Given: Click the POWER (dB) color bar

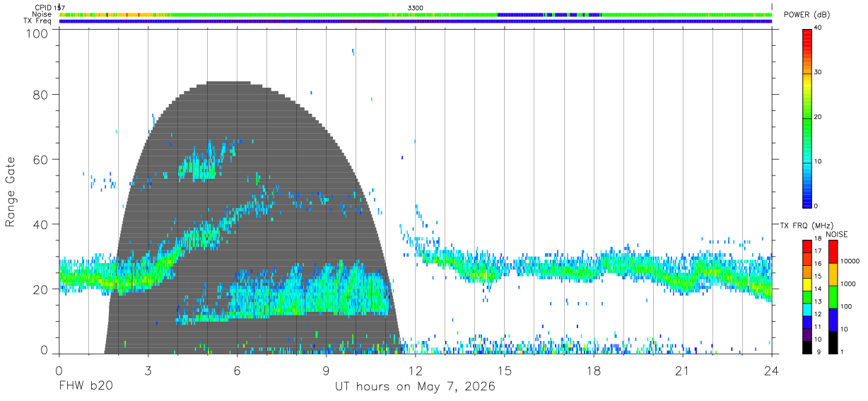Looking at the screenshot, I should pos(807,118).
